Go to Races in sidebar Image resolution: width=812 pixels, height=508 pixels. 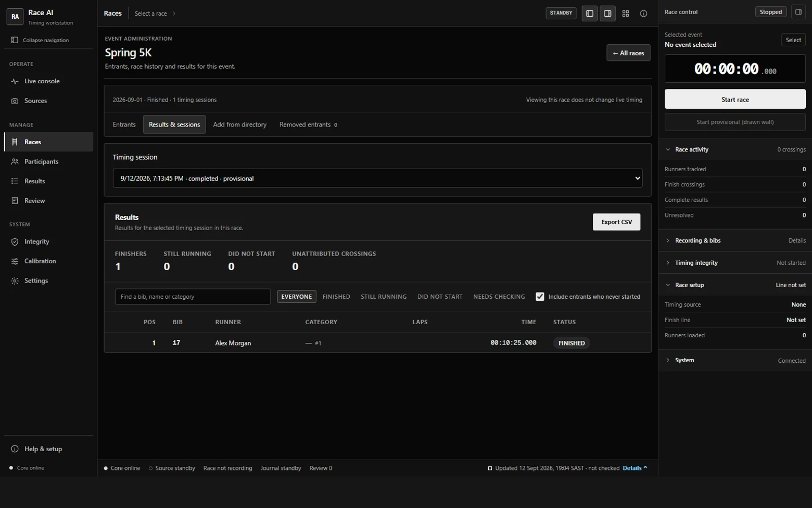coord(48,142)
